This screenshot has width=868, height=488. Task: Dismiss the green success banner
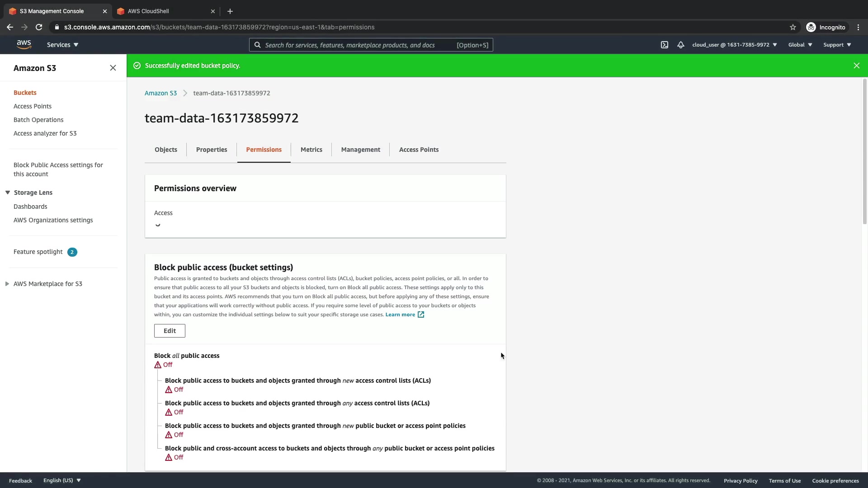pos(856,66)
